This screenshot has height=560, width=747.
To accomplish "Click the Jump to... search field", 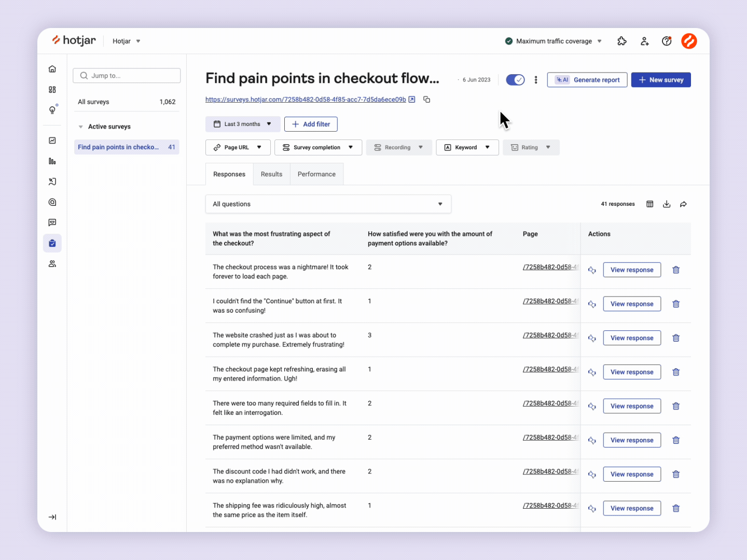I will pyautogui.click(x=127, y=76).
